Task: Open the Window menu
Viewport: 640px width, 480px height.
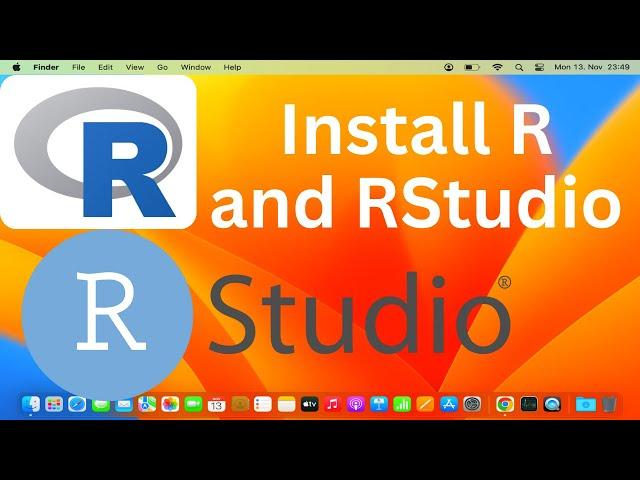Action: coord(196,67)
